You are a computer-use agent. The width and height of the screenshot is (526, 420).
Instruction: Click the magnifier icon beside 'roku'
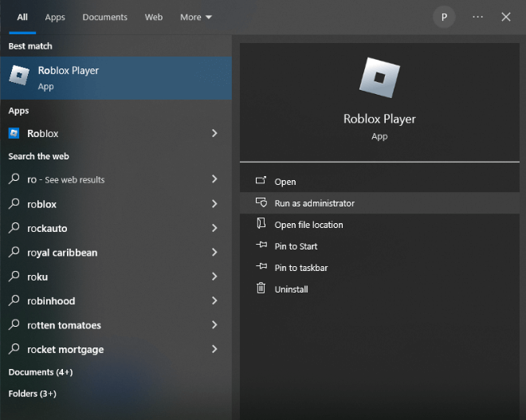(x=14, y=276)
